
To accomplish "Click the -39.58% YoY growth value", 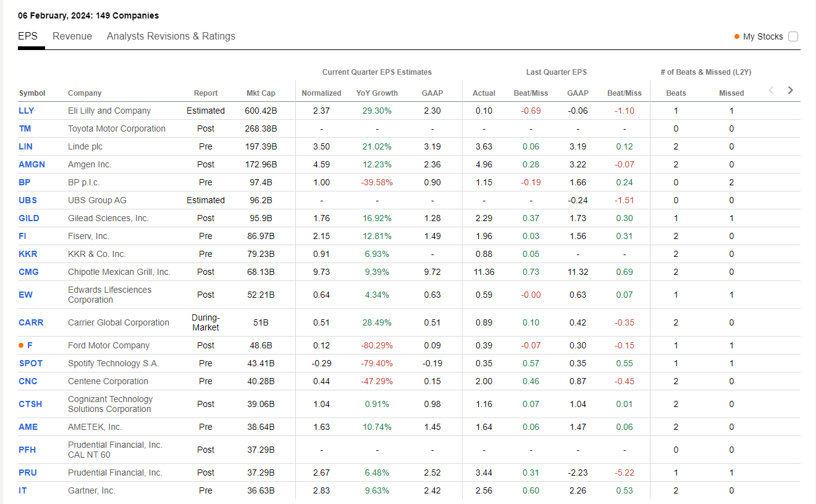I will coord(377,182).
